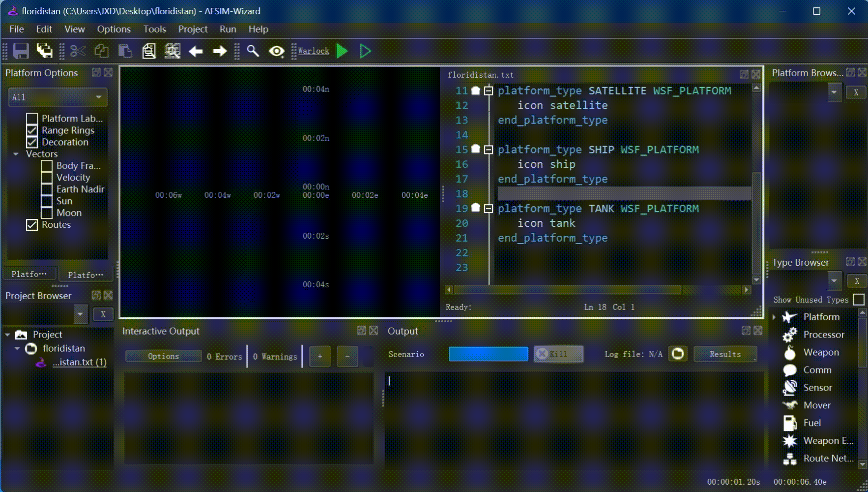Image resolution: width=868 pixels, height=492 pixels.
Task: Click the Weapon type bomb icon
Action: click(x=790, y=352)
